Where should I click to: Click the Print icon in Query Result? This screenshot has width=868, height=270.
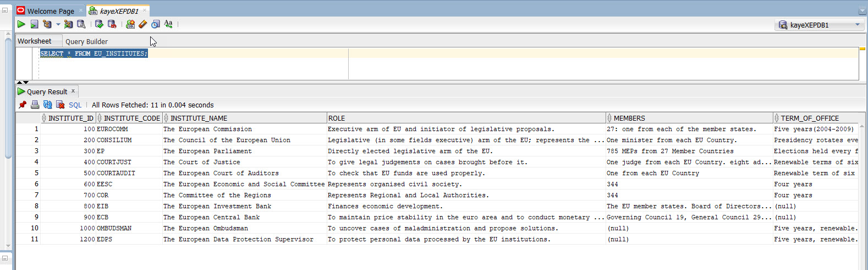pos(35,105)
